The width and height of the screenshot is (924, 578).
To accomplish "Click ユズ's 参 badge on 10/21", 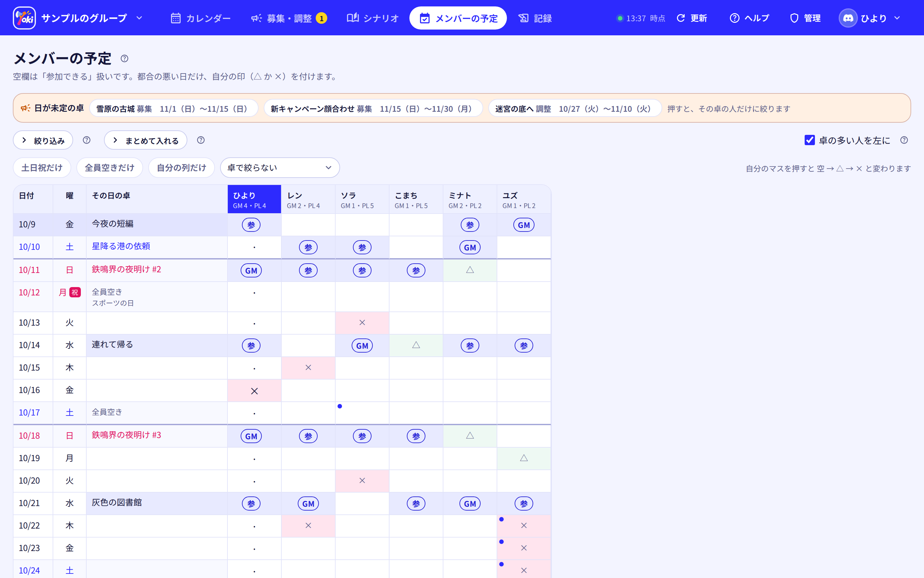I will (524, 504).
